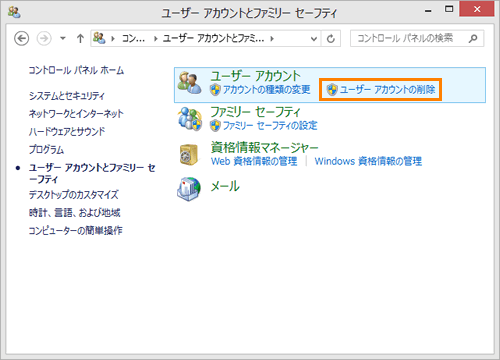
Task: Open the ユーザー アカウント heading
Action: coord(256,76)
